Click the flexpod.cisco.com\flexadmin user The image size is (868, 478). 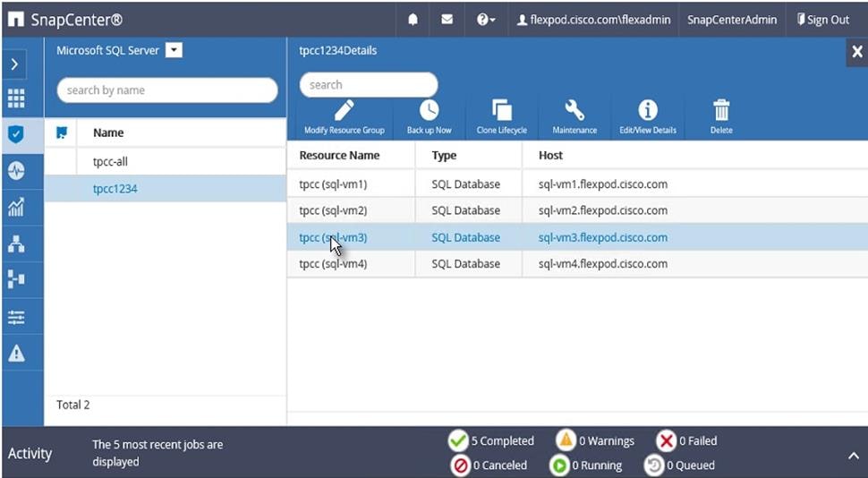[593, 20]
